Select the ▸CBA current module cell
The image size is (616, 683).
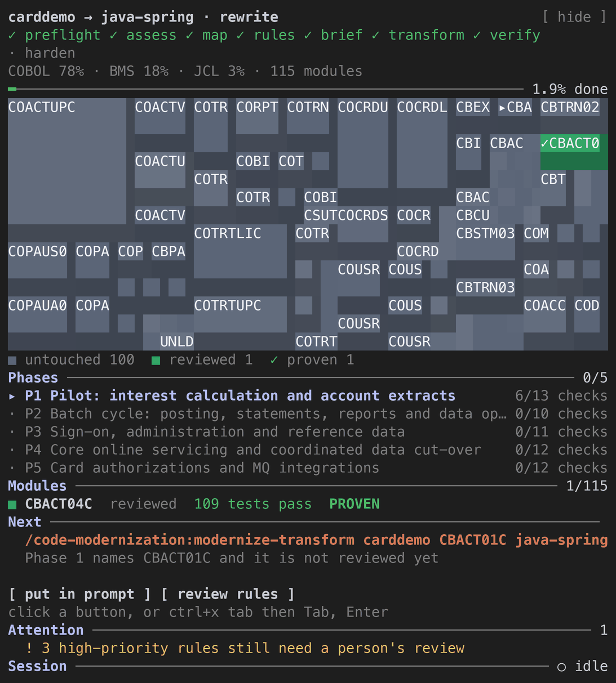[515, 107]
